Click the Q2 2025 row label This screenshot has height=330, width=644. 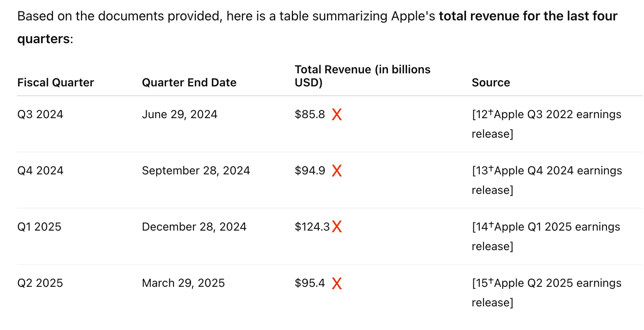click(40, 283)
